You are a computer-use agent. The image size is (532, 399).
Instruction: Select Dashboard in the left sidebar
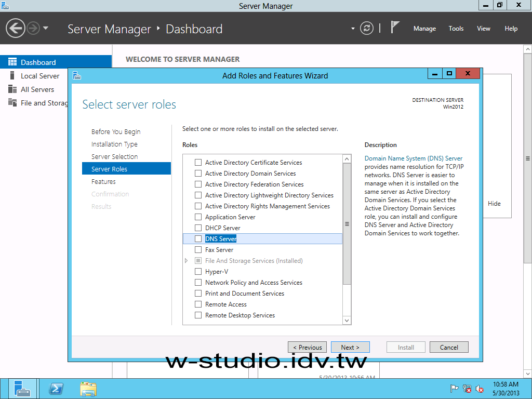56,62
